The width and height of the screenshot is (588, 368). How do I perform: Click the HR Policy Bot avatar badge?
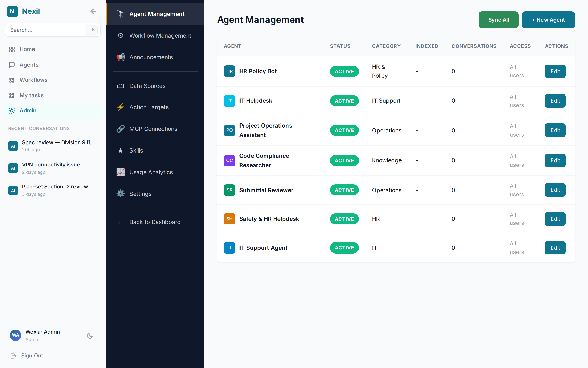click(x=229, y=71)
